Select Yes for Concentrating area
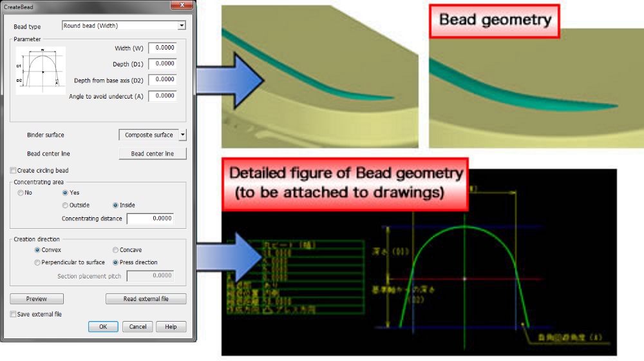This screenshot has height=361, width=644. click(66, 193)
